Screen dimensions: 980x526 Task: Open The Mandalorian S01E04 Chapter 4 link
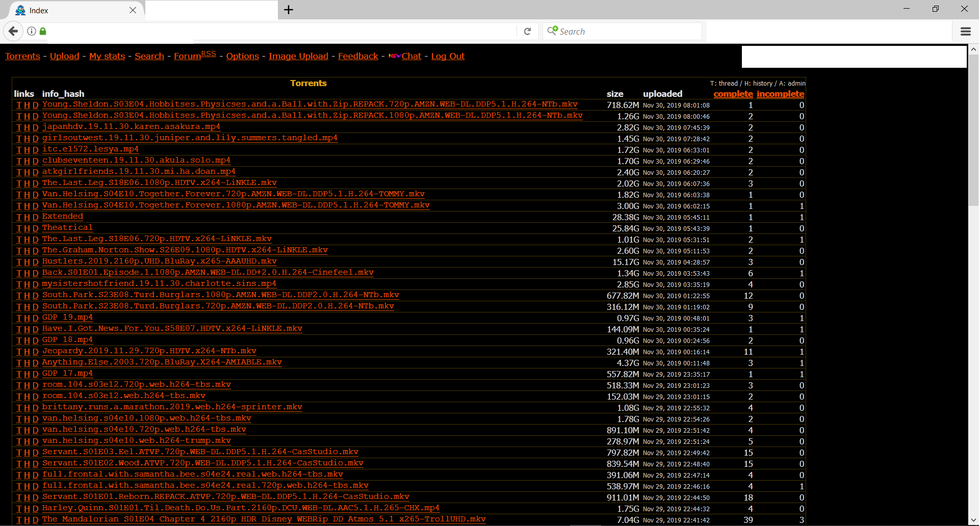pos(264,519)
